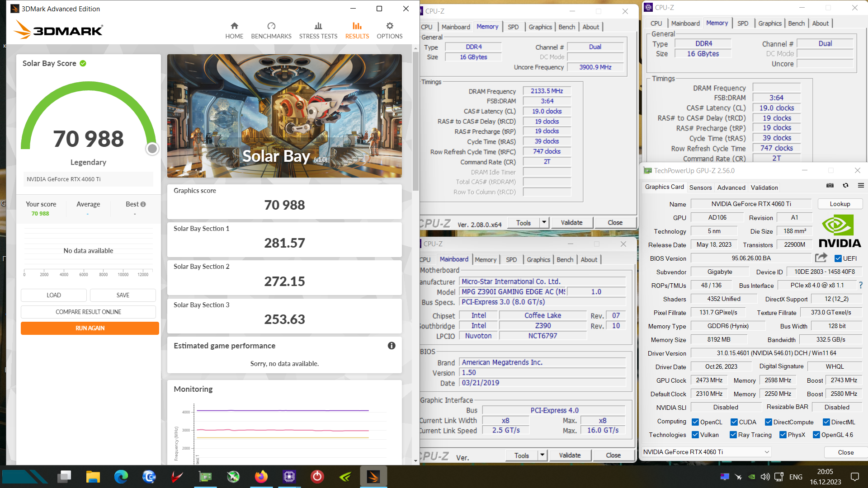The width and height of the screenshot is (868, 488).
Task: Click the 3DMark scrollbar down arrow
Action: point(416,461)
